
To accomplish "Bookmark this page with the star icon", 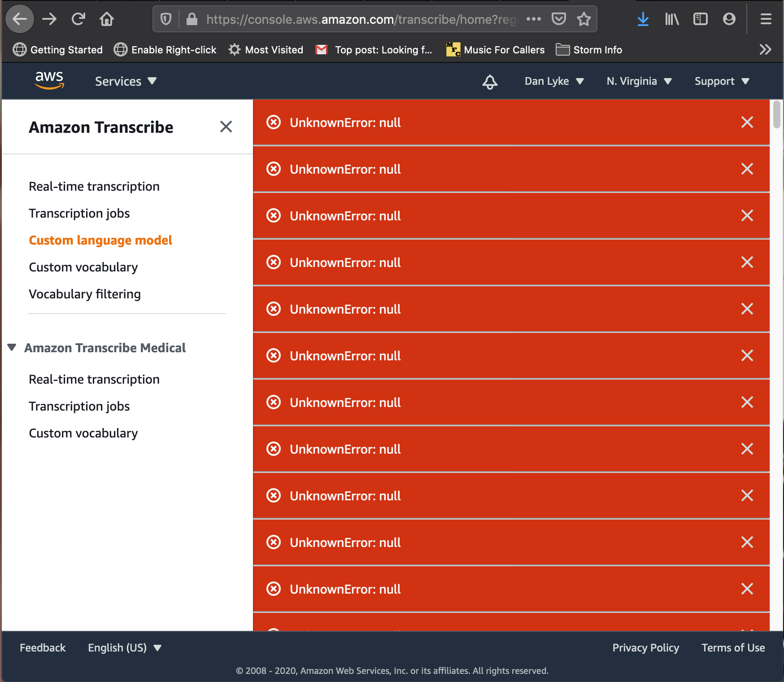I will [584, 19].
